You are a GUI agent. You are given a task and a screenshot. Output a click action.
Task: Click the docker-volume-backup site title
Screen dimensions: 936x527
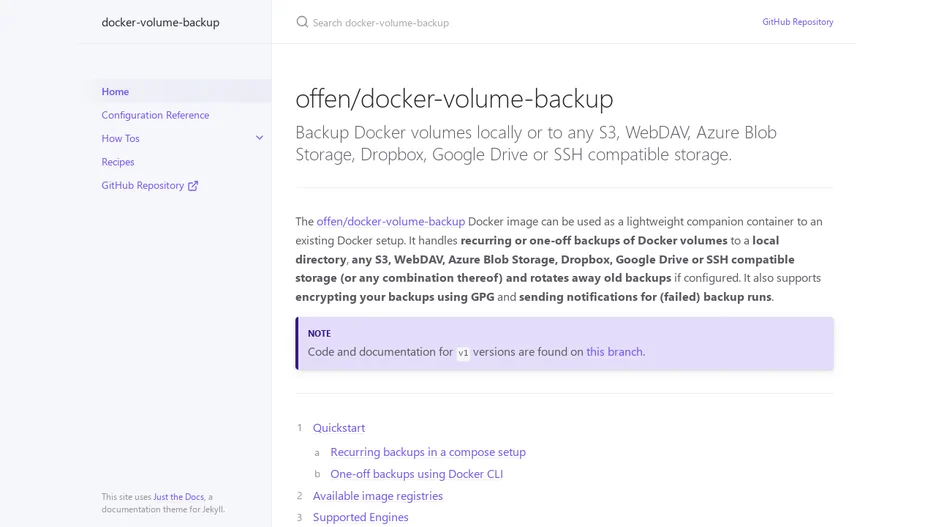click(x=161, y=22)
